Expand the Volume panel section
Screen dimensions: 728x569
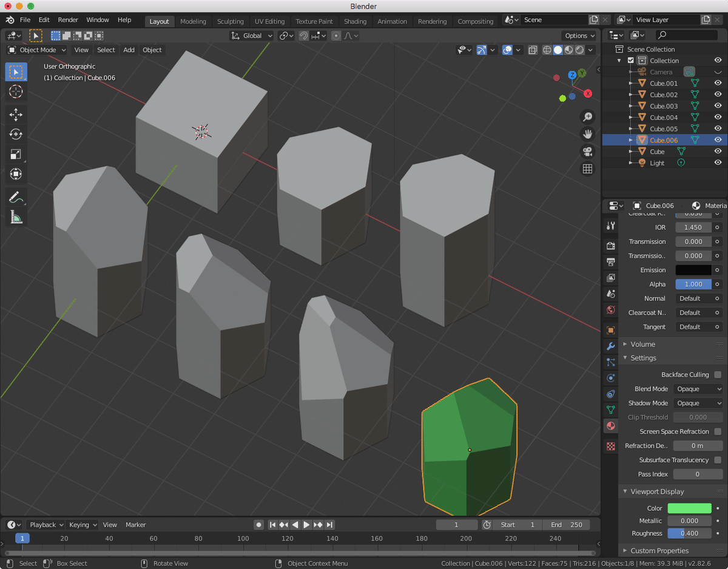point(642,344)
